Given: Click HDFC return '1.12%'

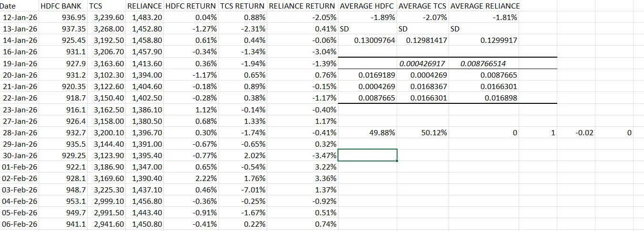Looking at the screenshot, I should (x=191, y=110).
